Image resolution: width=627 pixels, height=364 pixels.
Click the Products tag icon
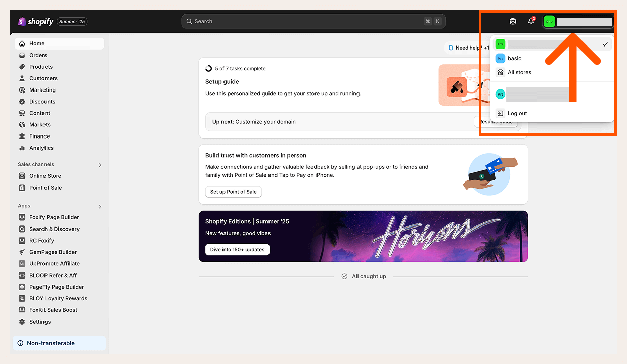point(22,67)
